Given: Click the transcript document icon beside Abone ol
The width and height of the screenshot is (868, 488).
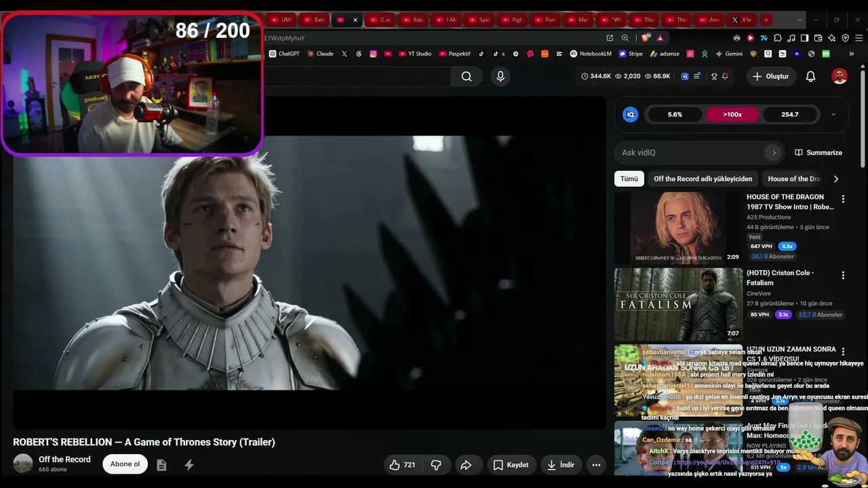Looking at the screenshot, I should (161, 465).
